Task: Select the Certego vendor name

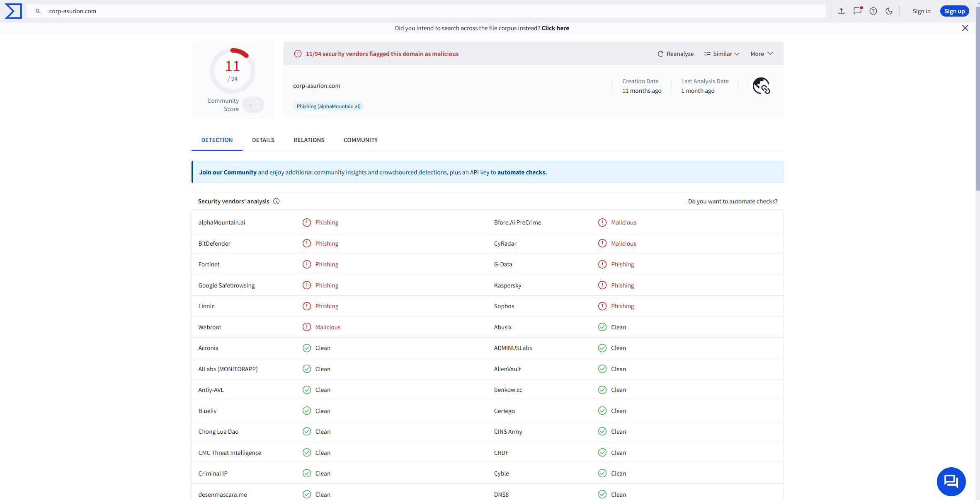Action: (504, 411)
